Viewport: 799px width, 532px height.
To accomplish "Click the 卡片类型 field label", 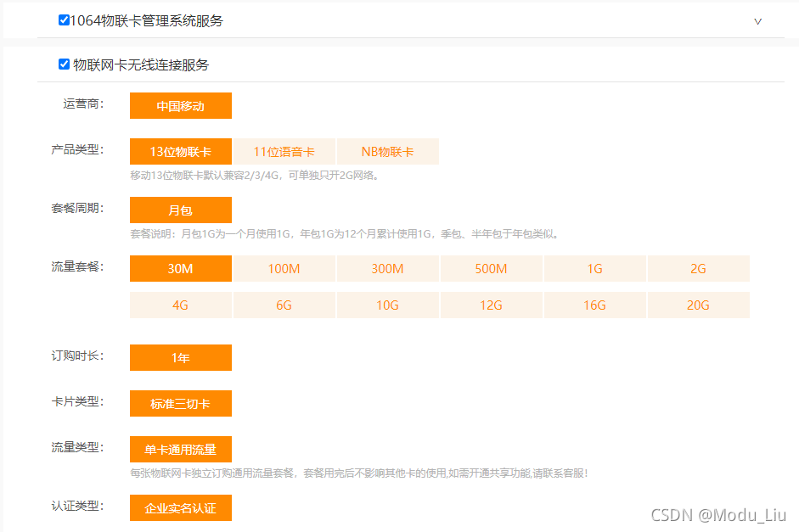I will coord(77,401).
